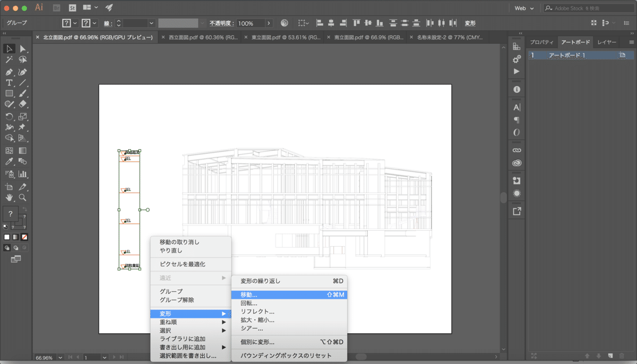The height and width of the screenshot is (364, 637).
Task: Click the gradient fill swatch
Action: coord(15,237)
